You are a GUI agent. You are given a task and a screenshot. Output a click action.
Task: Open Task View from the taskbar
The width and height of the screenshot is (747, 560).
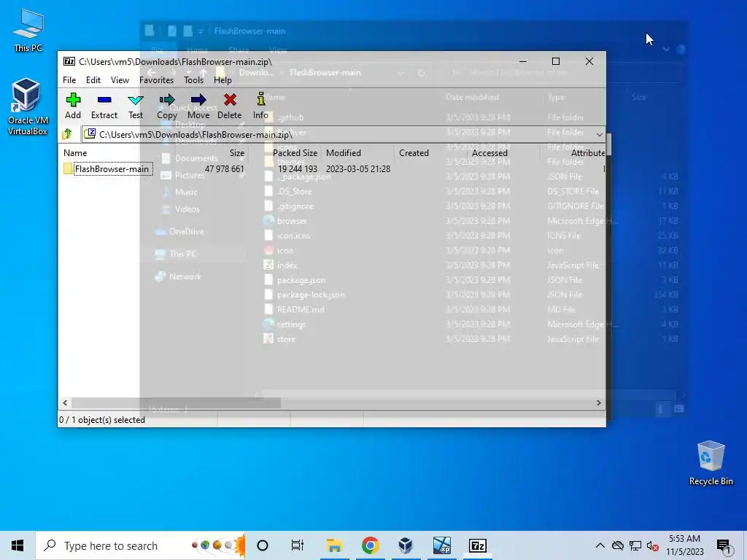coord(298,545)
